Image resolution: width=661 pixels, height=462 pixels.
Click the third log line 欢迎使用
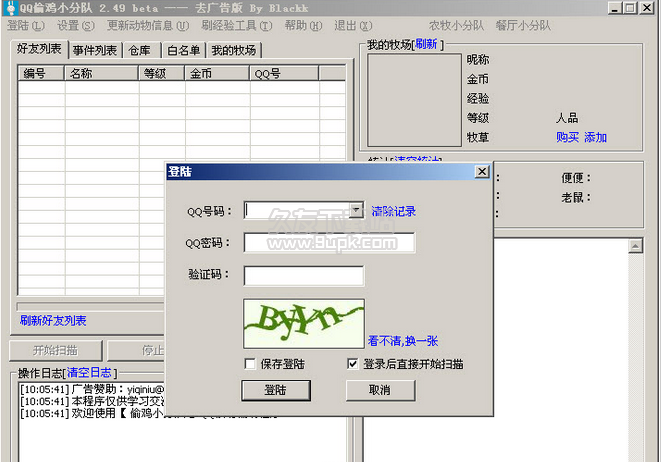pyautogui.click(x=92, y=413)
